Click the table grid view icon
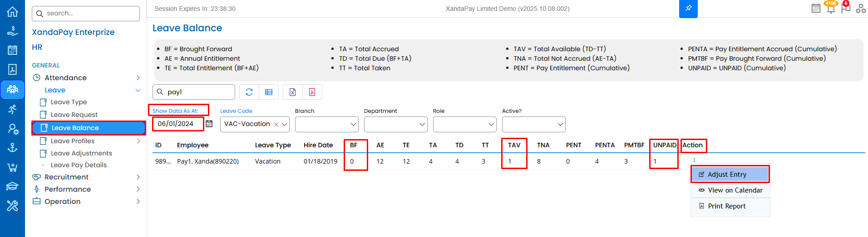 pyautogui.click(x=269, y=92)
